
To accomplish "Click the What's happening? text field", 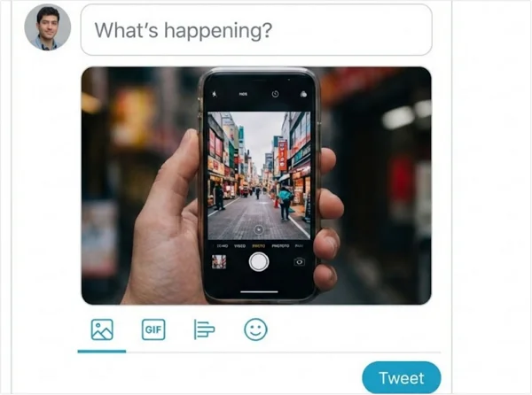I will pos(256,30).
